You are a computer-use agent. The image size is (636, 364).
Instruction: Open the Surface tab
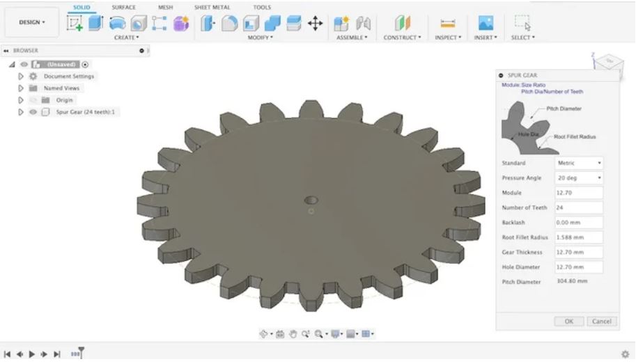[124, 8]
